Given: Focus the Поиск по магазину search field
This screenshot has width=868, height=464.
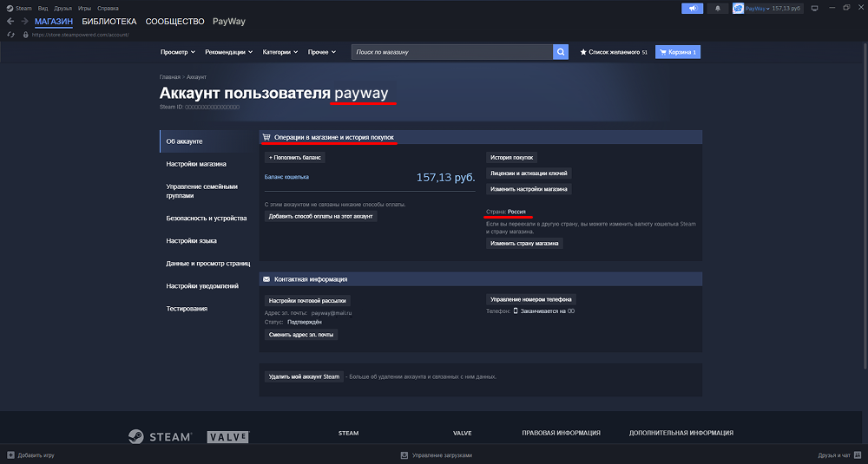Looking at the screenshot, I should click(x=451, y=52).
